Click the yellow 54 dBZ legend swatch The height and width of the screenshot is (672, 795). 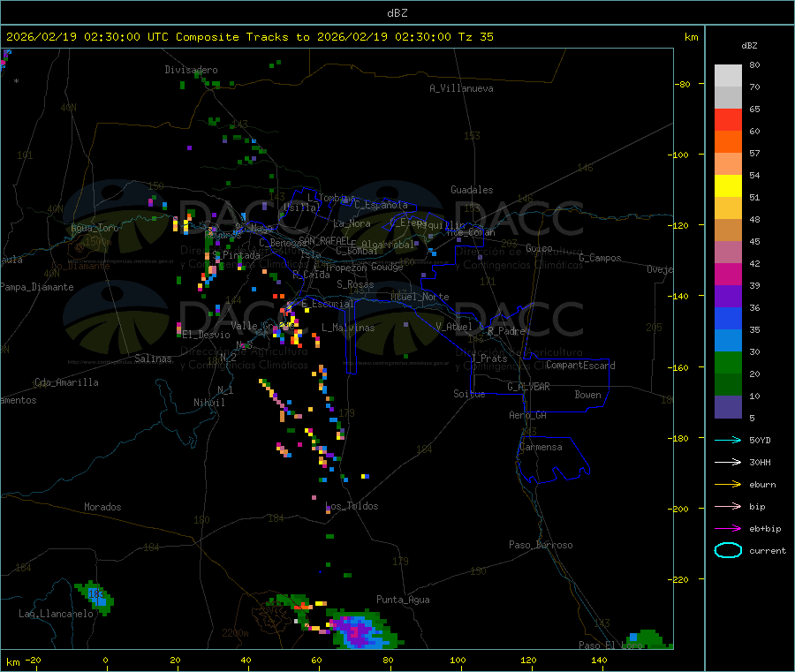pos(728,186)
